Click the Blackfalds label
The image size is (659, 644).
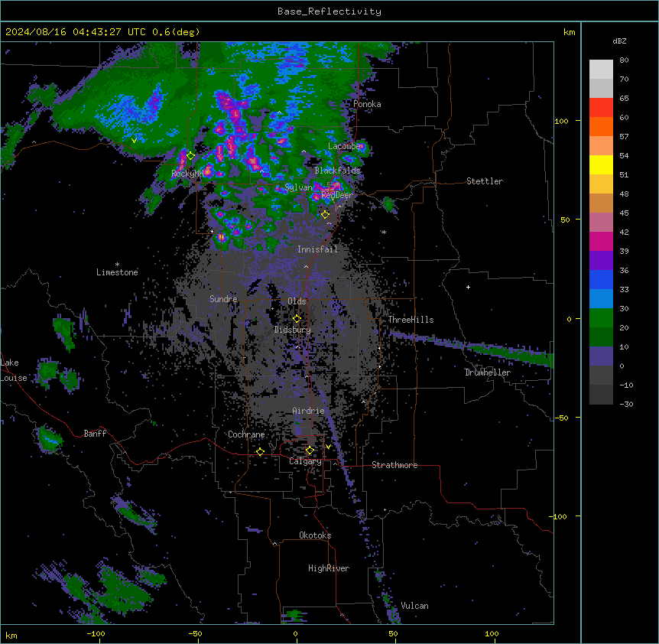coord(337,171)
